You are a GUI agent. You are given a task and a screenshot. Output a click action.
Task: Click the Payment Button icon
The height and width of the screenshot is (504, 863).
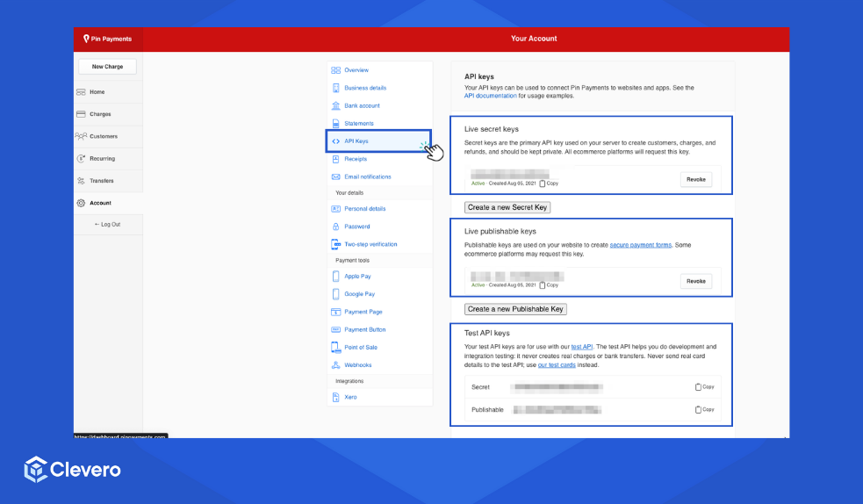pos(335,329)
